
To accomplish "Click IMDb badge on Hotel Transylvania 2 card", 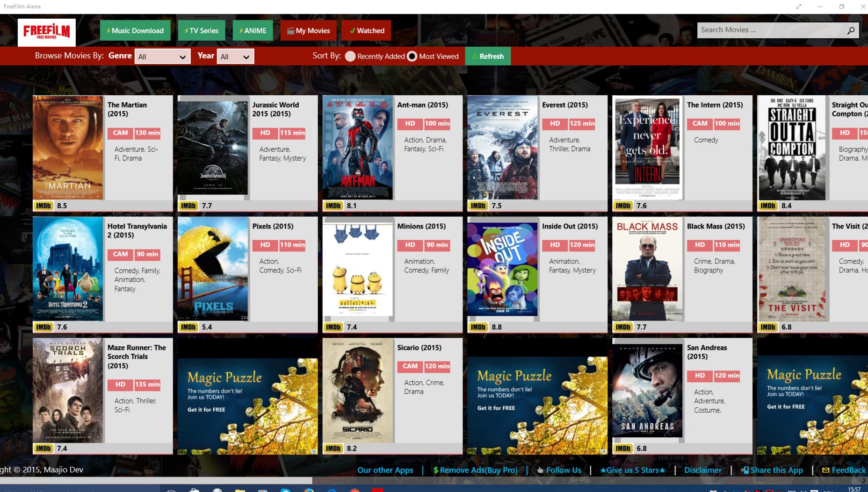I will 43,327.
